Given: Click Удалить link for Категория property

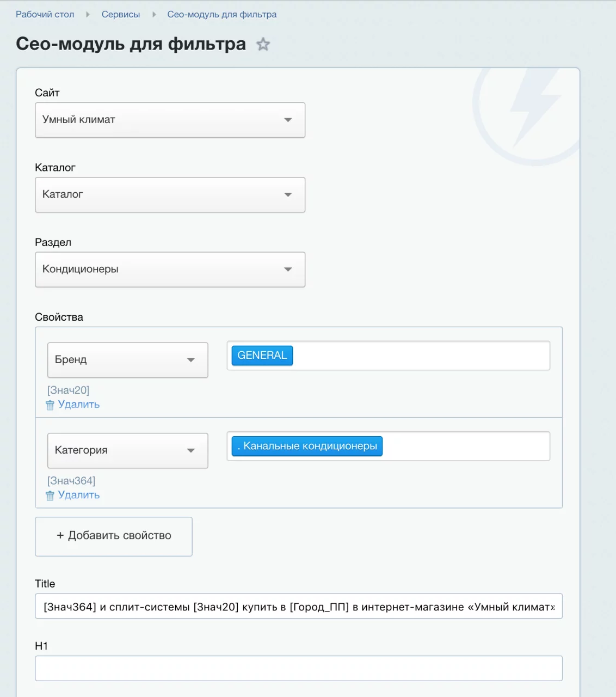Looking at the screenshot, I should point(78,495).
